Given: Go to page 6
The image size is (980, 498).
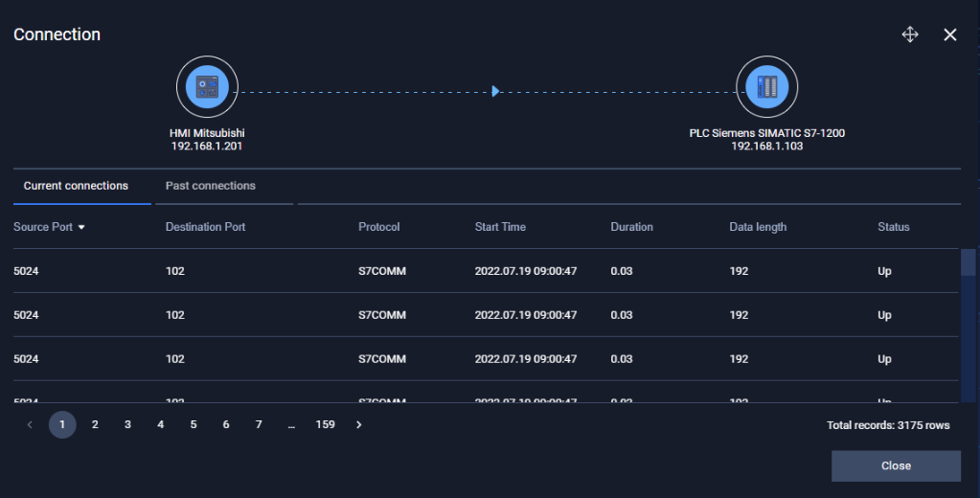Looking at the screenshot, I should tap(226, 424).
